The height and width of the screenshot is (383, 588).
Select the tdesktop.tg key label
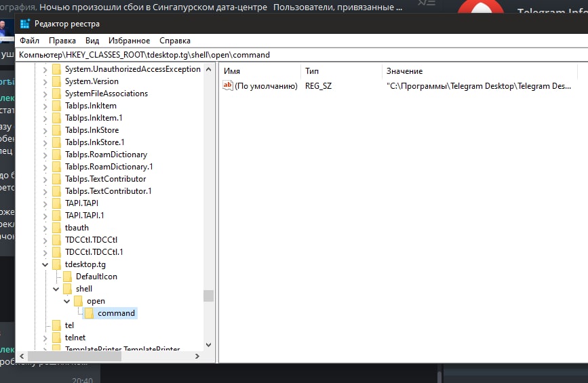pyautogui.click(x=85, y=264)
